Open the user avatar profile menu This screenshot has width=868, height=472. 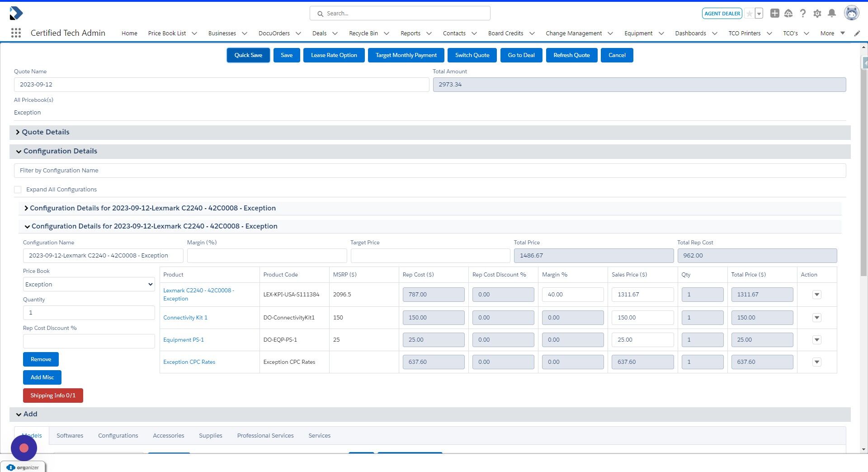pyautogui.click(x=852, y=13)
